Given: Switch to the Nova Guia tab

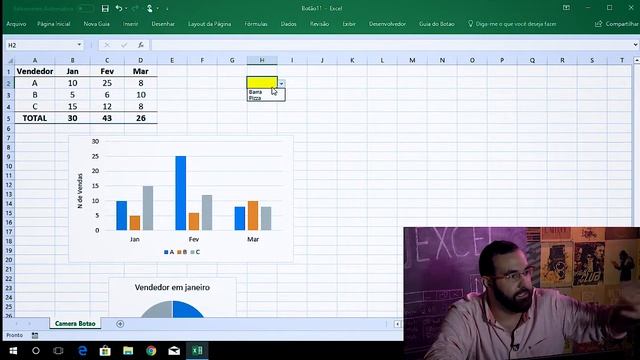Looking at the screenshot, I should [96, 24].
